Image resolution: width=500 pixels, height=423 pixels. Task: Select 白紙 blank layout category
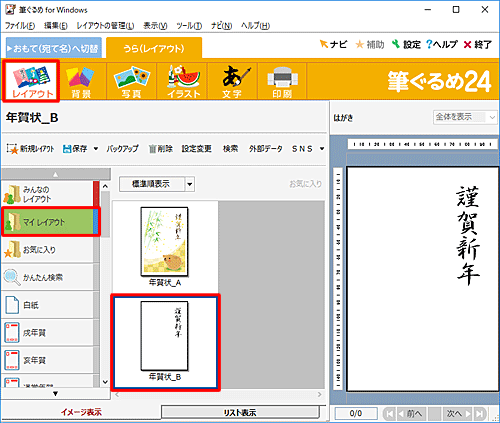point(47,305)
